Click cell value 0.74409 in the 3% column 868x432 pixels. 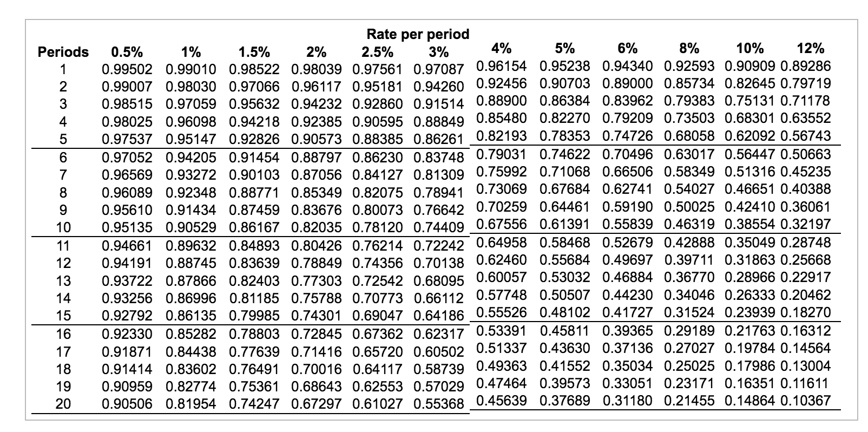439,227
